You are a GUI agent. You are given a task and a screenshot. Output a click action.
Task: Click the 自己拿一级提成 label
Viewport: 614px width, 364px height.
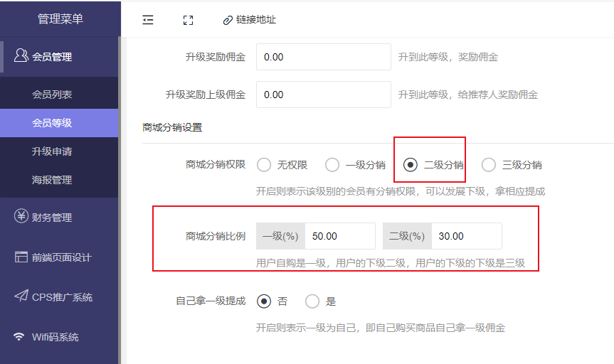click(x=211, y=301)
